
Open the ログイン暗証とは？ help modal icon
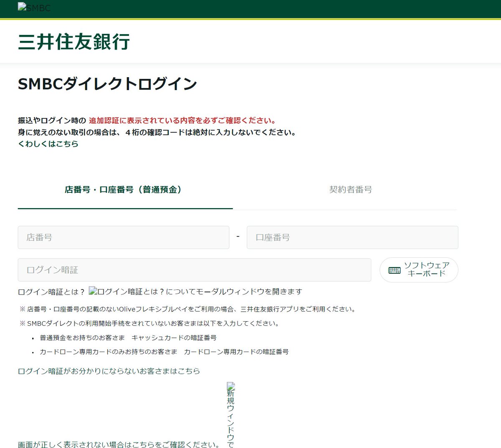pyautogui.click(x=195, y=292)
